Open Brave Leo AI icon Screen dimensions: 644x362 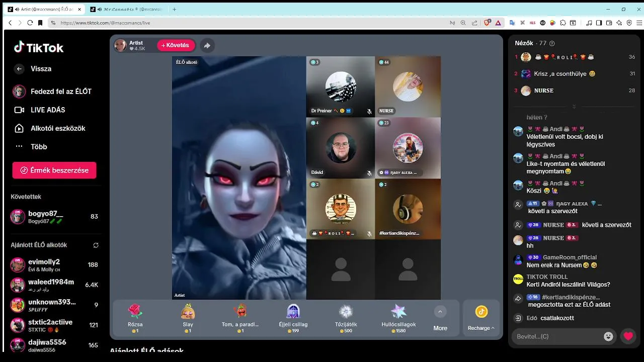[619, 23]
